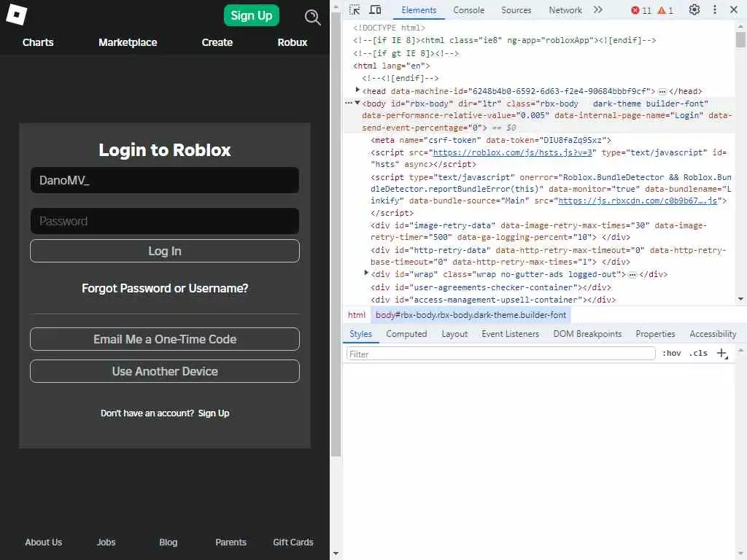Screen dimensions: 747x560
Task: Open the Charts nav item
Action: tap(38, 42)
